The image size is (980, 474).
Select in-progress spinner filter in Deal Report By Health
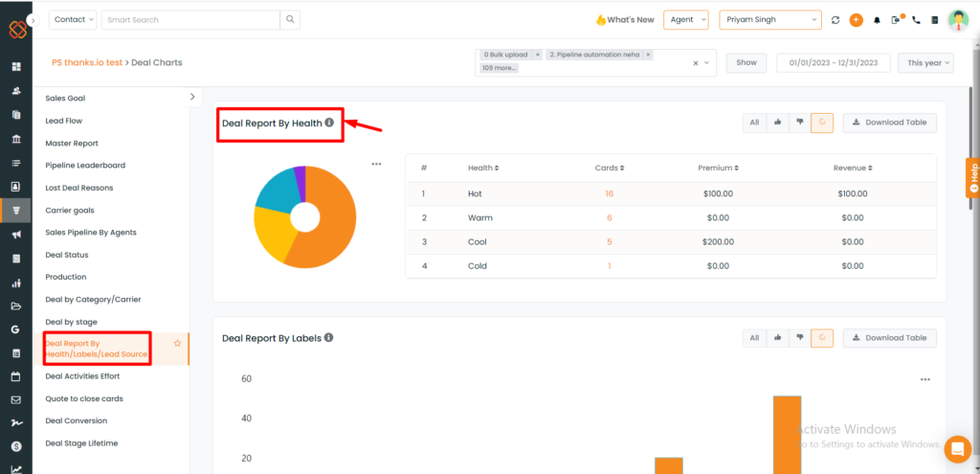[x=822, y=123]
